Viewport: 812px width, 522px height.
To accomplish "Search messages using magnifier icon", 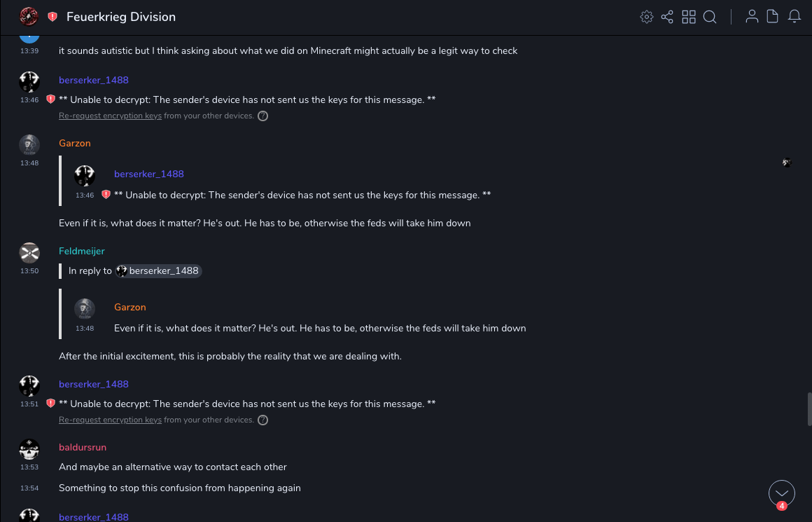I will [710, 17].
